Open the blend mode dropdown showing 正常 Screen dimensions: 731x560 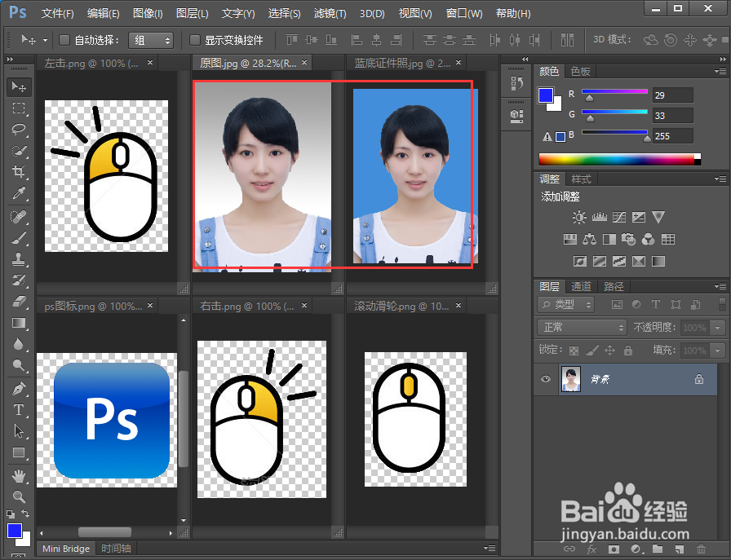pyautogui.click(x=581, y=327)
